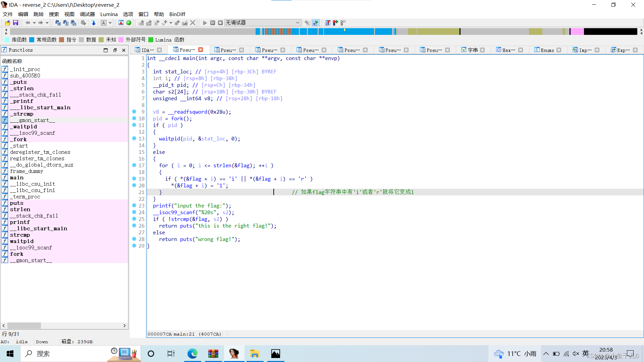Click the green circle toolbar icon
644x362 pixels.
(129, 23)
